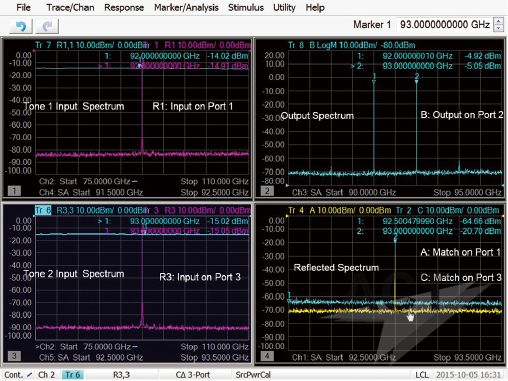Screen dimensions: 508x381
Task: Click Output Spectrum marker 1 readout -4.92 dBm
Action: tap(483, 56)
